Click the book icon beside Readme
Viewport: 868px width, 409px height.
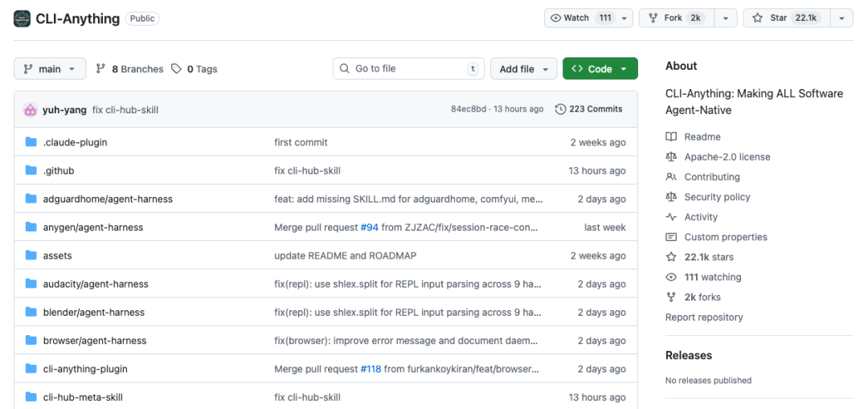coord(671,137)
